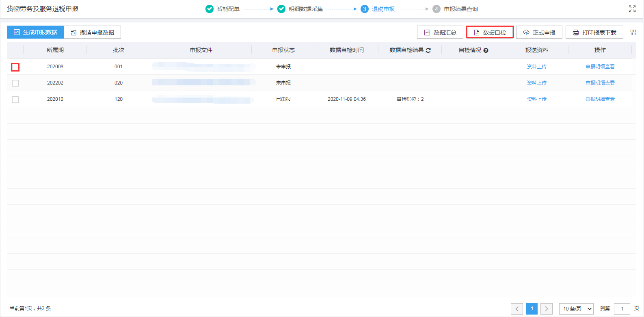Open 申报明细查看 for period 202202
Image resolution: width=644 pixels, height=317 pixels.
point(600,83)
